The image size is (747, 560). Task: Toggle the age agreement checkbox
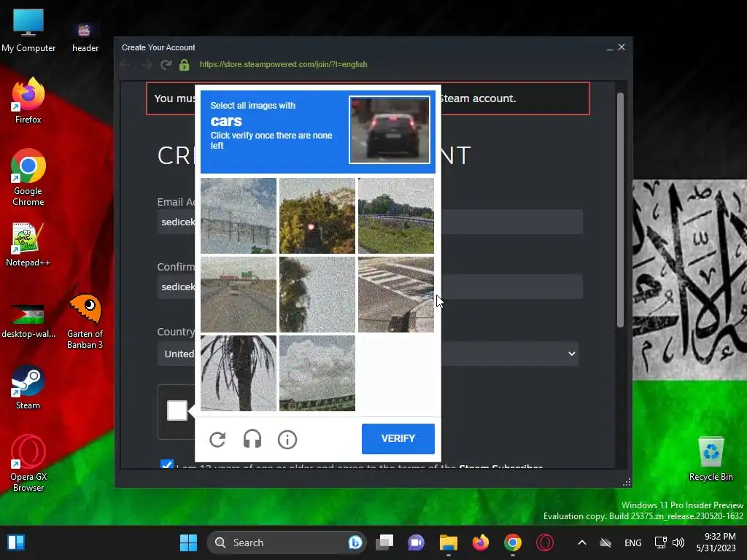click(x=167, y=464)
